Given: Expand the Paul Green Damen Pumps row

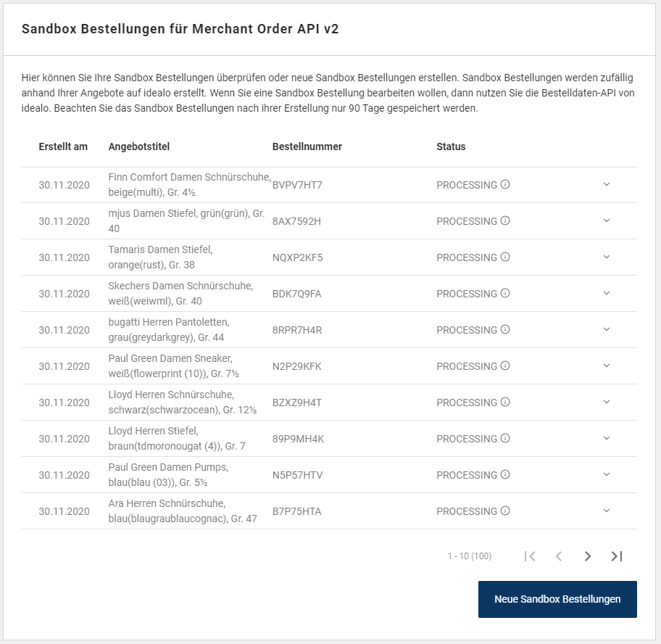Looking at the screenshot, I should click(x=607, y=474).
